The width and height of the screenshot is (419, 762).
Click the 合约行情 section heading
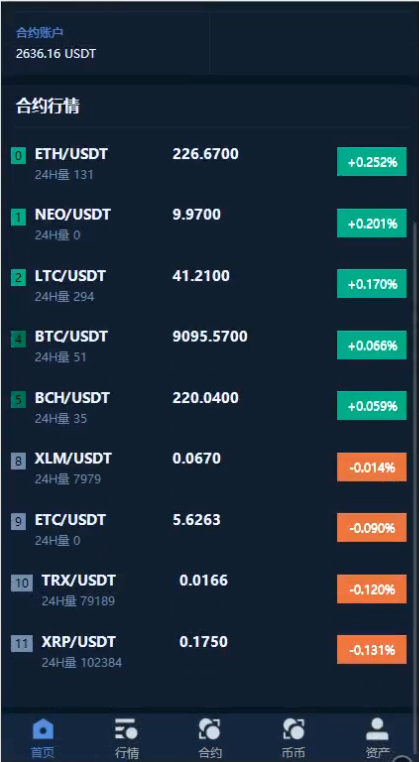tap(48, 105)
